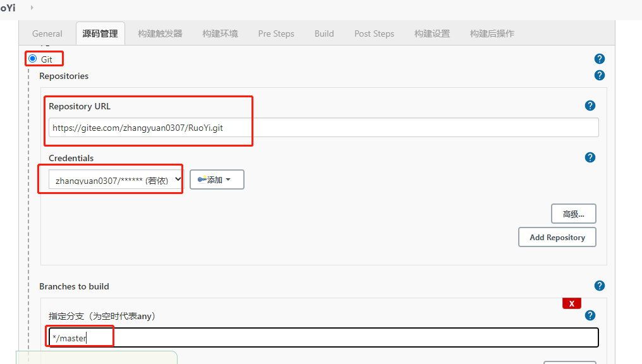
Task: Switch to the 源码管理 tab
Action: pyautogui.click(x=100, y=33)
